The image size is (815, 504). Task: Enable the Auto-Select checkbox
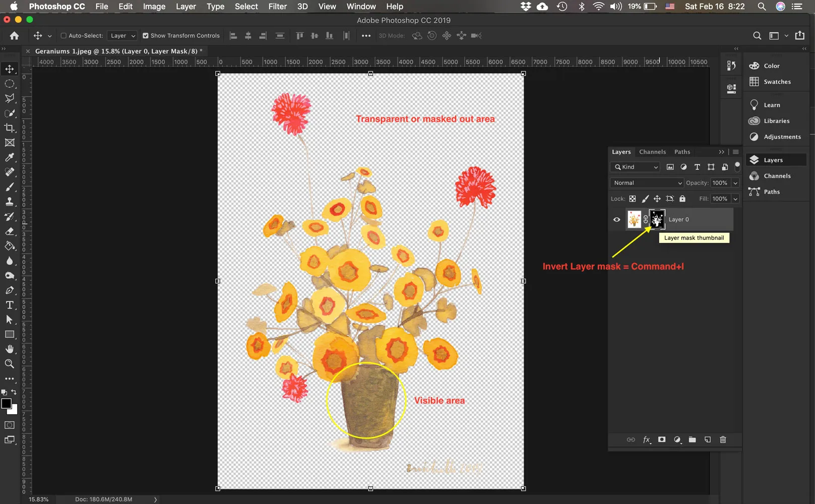tap(64, 36)
